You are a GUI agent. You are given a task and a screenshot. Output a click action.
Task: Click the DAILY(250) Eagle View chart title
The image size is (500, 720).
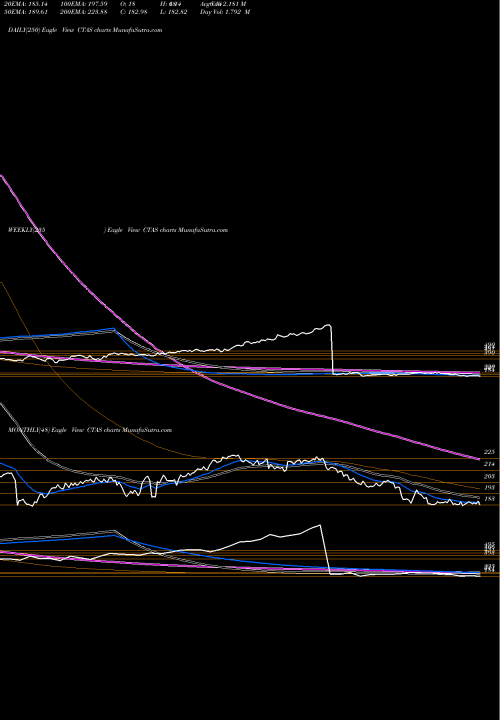click(x=85, y=30)
